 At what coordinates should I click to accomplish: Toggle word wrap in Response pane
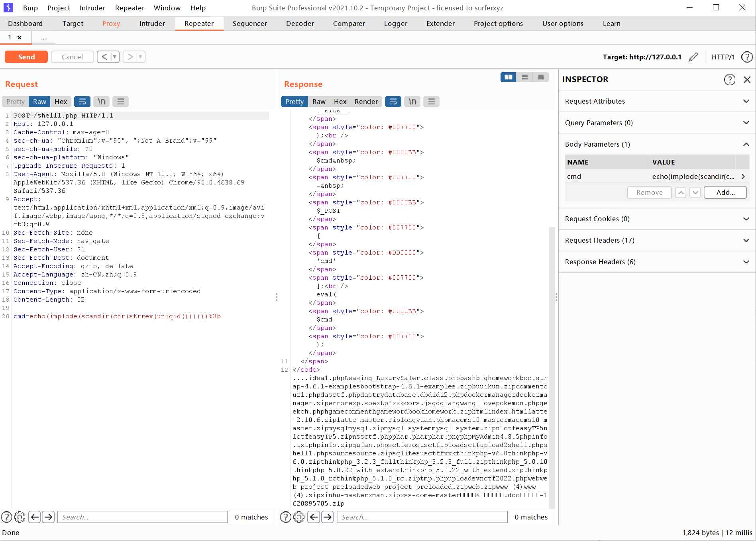coord(393,102)
